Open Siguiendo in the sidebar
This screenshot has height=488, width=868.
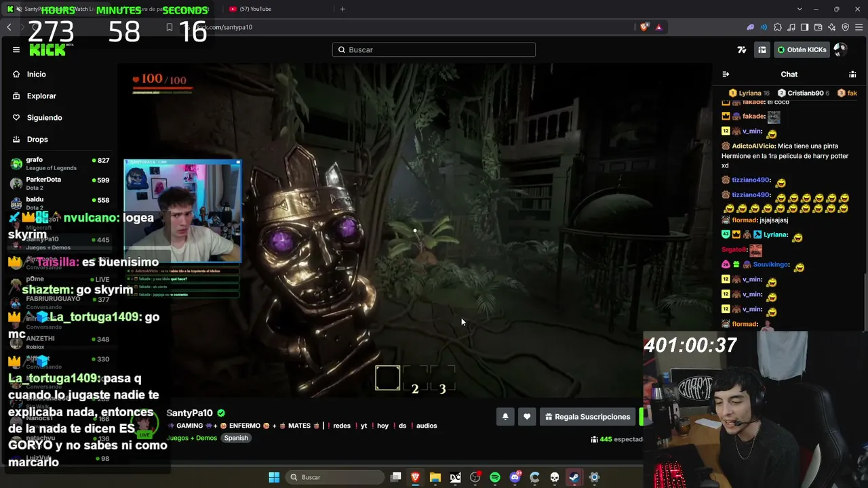pyautogui.click(x=44, y=118)
